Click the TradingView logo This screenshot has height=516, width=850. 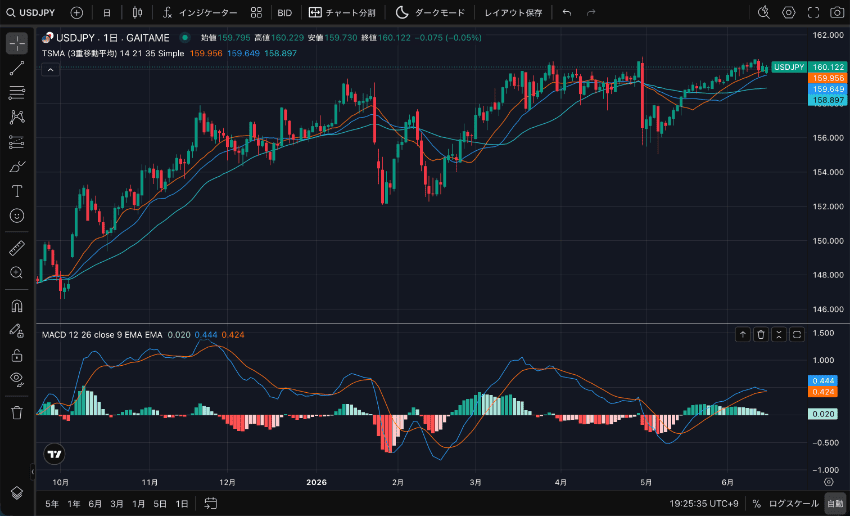click(54, 454)
